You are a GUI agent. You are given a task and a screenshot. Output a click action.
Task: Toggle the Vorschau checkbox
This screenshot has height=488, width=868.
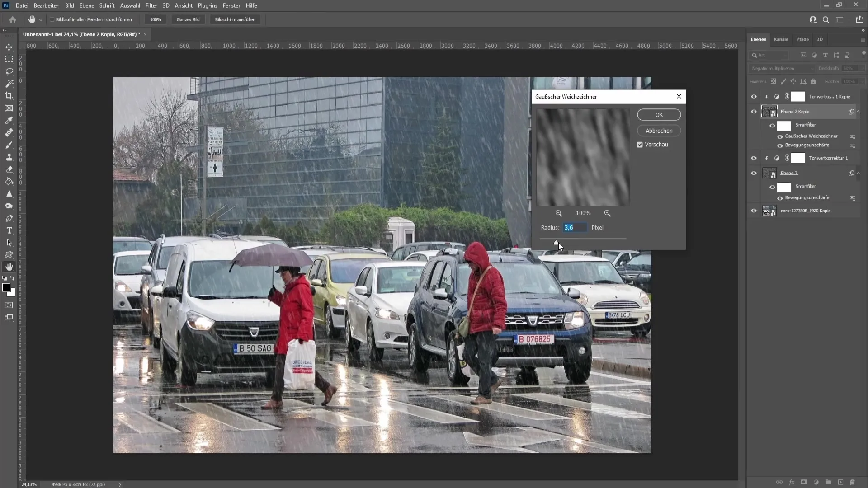click(640, 145)
